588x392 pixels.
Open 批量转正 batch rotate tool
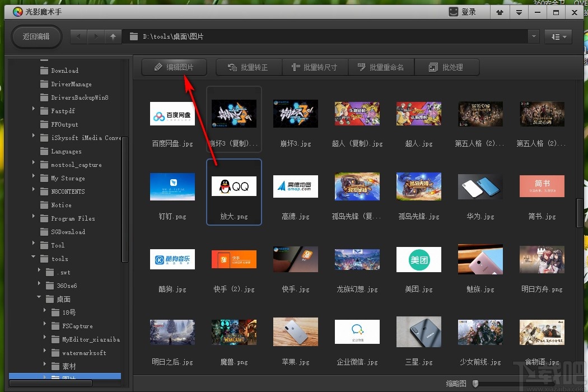[249, 68]
